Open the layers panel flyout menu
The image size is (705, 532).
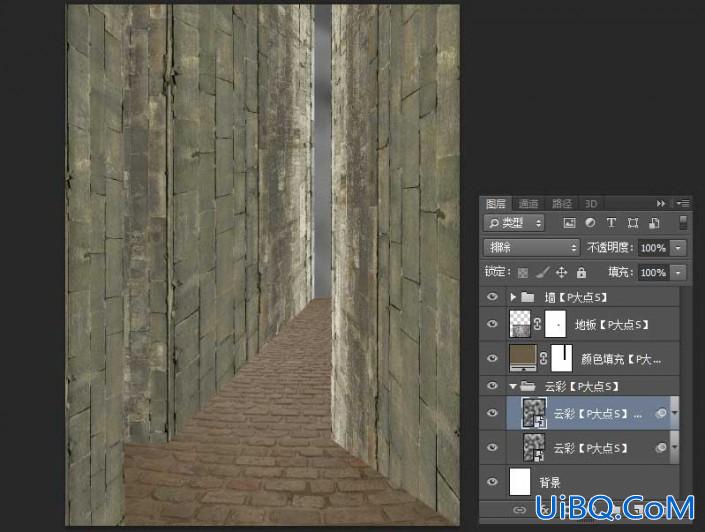683,204
